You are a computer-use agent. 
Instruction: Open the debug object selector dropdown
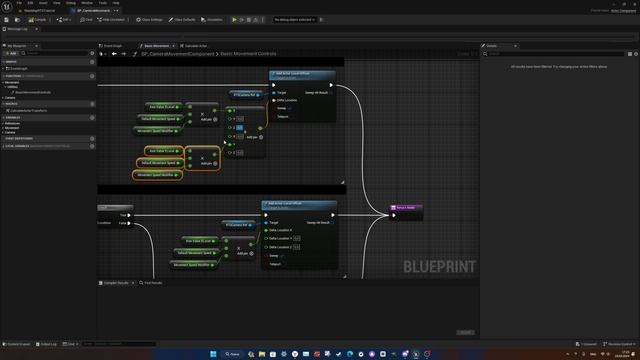tap(295, 20)
